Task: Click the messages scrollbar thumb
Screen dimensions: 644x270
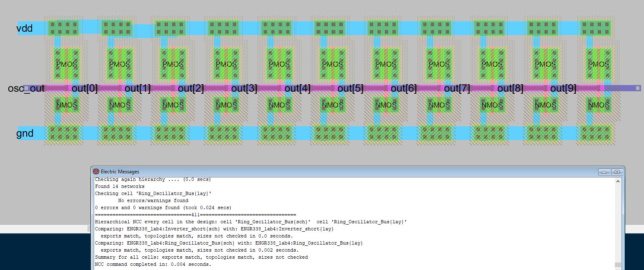Action: pos(618,265)
